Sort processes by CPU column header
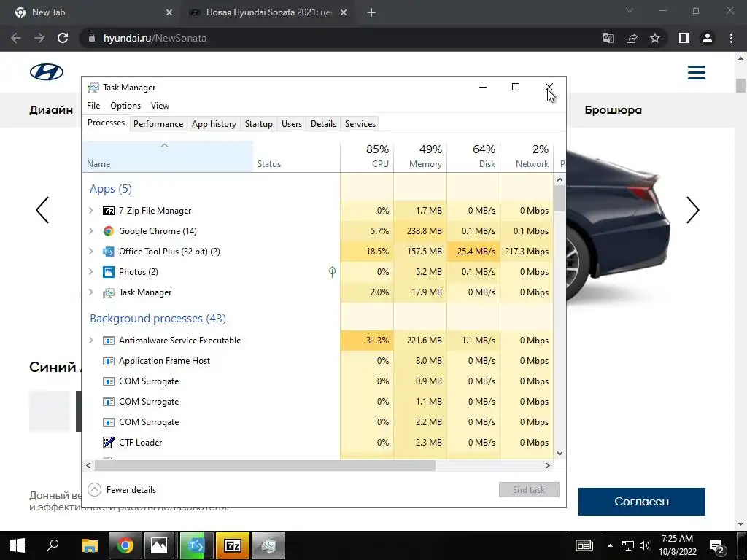 [368, 156]
